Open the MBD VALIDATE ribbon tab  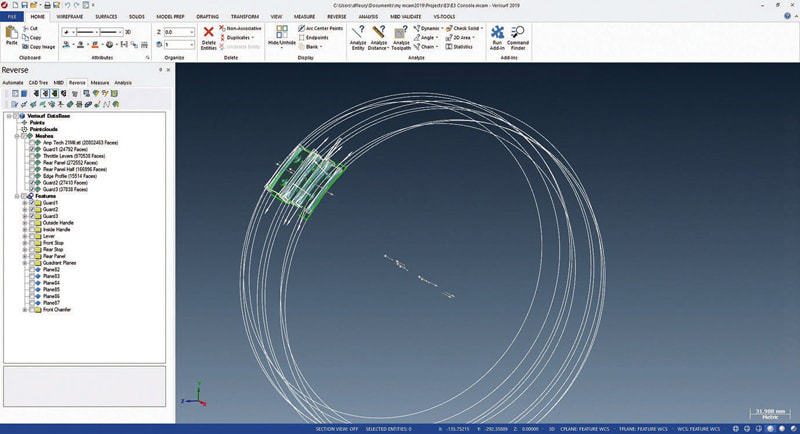point(406,16)
